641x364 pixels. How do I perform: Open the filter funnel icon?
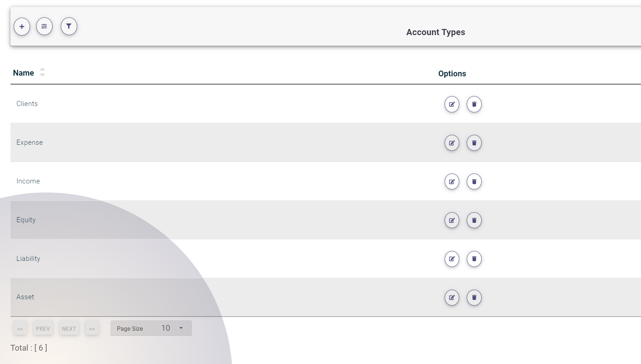[x=69, y=26]
